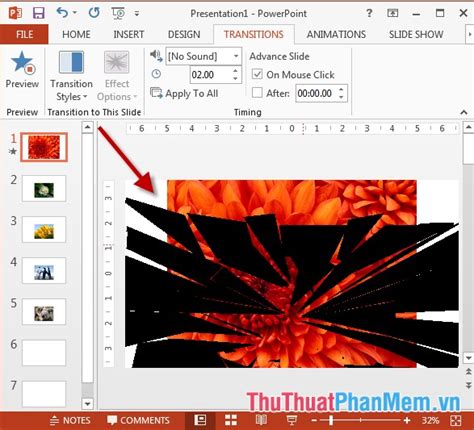
Task: Enable the After timing checkbox
Action: point(257,93)
